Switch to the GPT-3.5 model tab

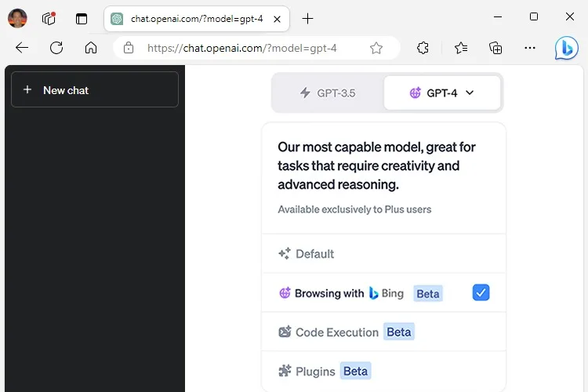[328, 93]
